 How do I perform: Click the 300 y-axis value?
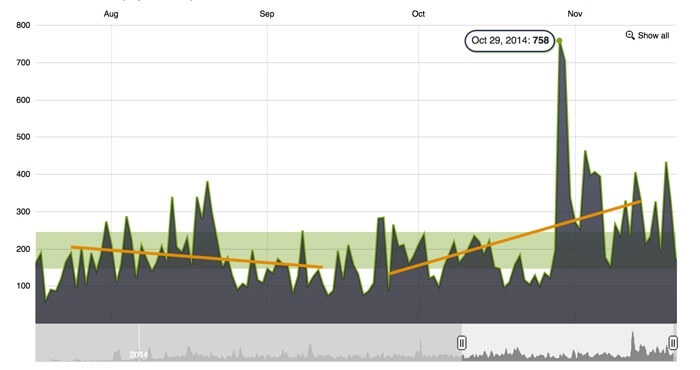23,212
